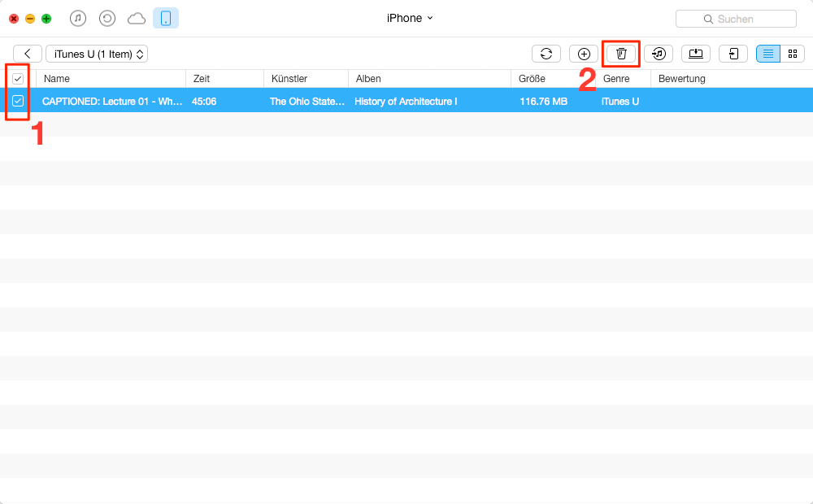Viewport: 813px width, 504px height.
Task: Minimize the window with yellow button
Action: pos(30,19)
